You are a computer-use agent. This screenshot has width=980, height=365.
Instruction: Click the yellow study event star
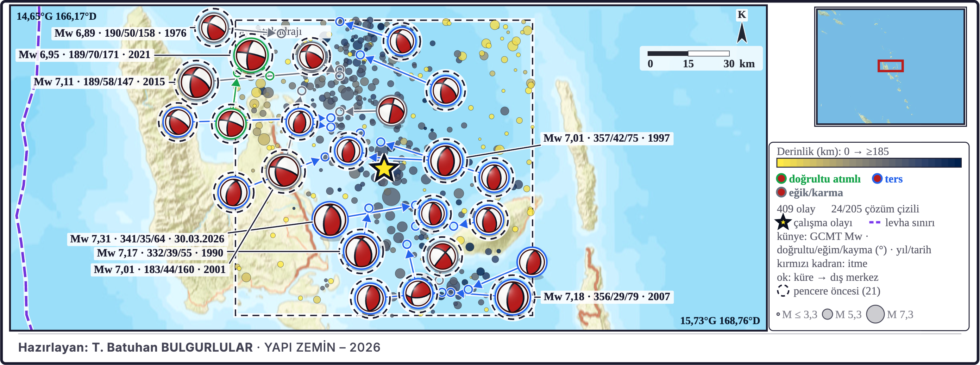[384, 168]
